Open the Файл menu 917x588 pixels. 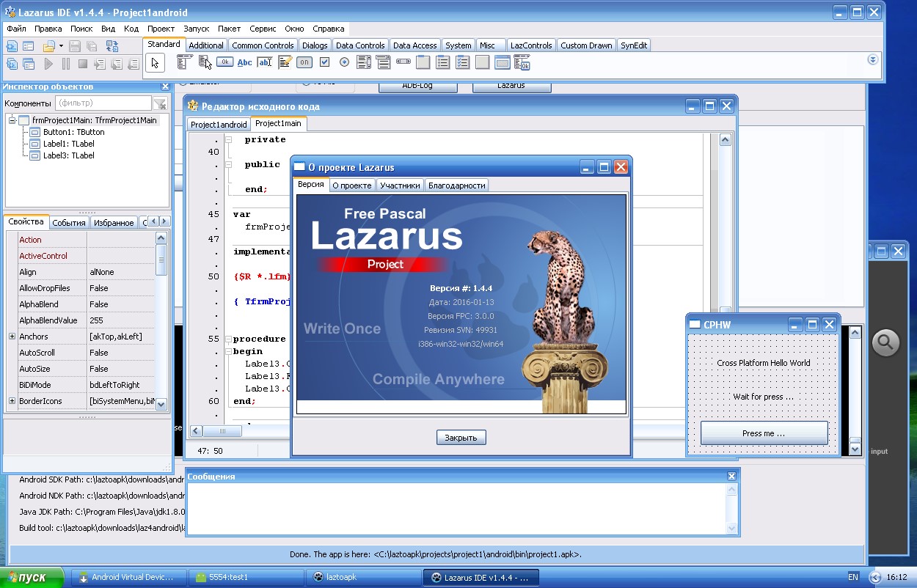[16, 29]
